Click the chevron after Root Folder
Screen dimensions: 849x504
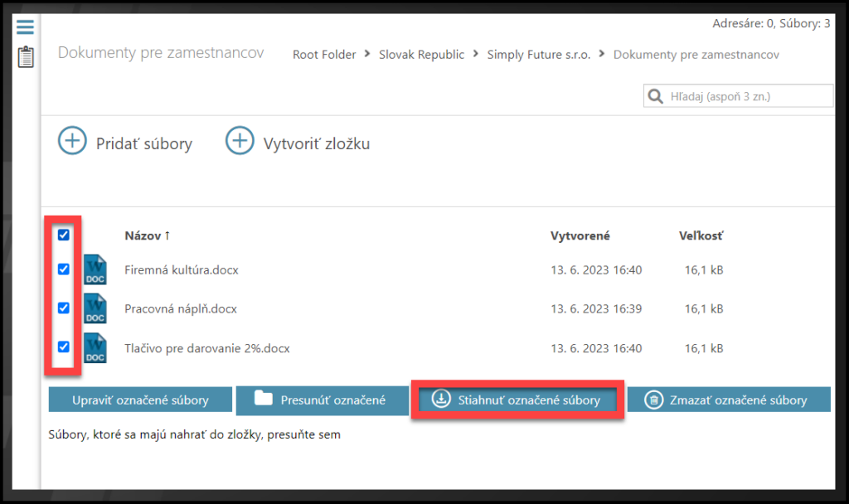coord(367,54)
